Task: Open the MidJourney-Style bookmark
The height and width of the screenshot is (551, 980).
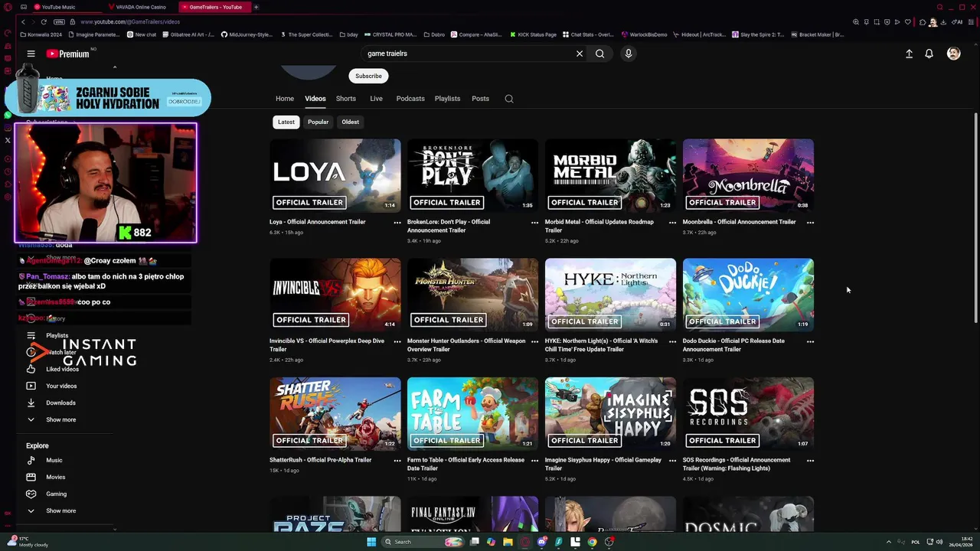Action: coord(247,34)
